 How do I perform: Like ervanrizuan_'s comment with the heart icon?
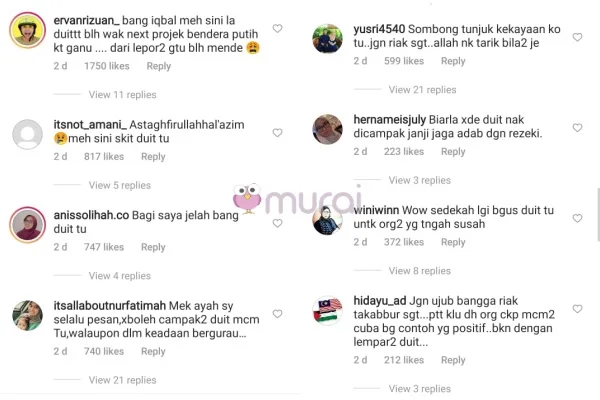(x=277, y=29)
